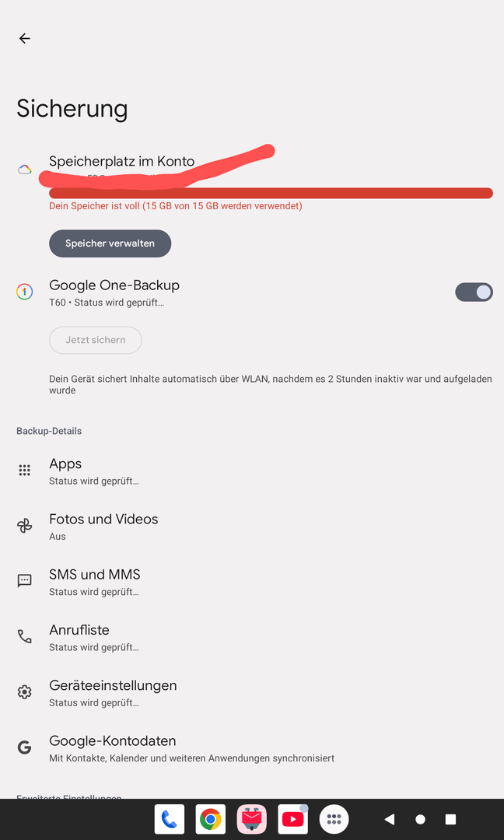Tap the Google cloud storage icon

(25, 170)
